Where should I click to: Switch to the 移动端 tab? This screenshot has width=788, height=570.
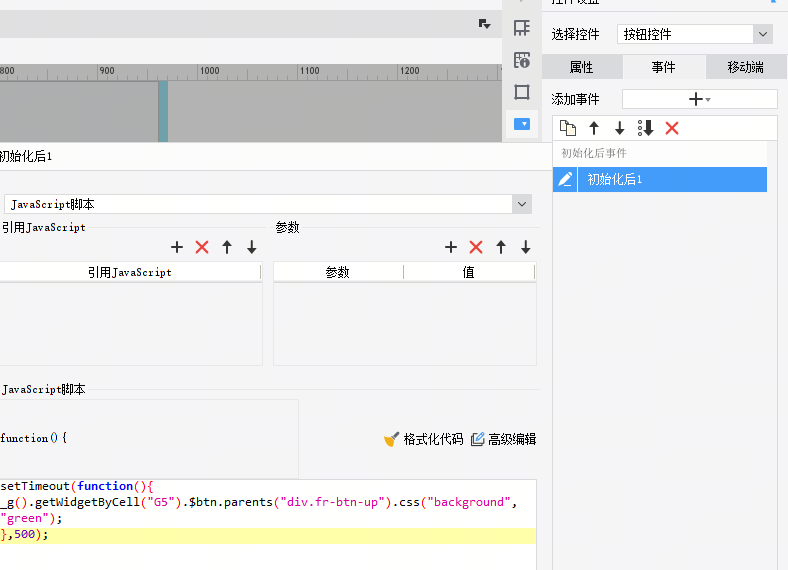point(746,67)
